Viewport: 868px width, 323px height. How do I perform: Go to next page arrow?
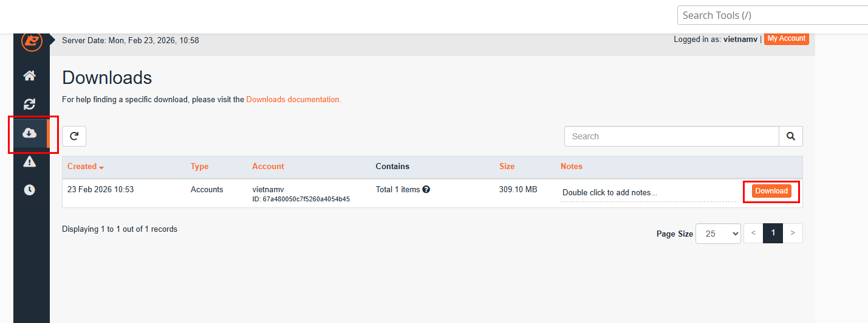[x=793, y=234]
